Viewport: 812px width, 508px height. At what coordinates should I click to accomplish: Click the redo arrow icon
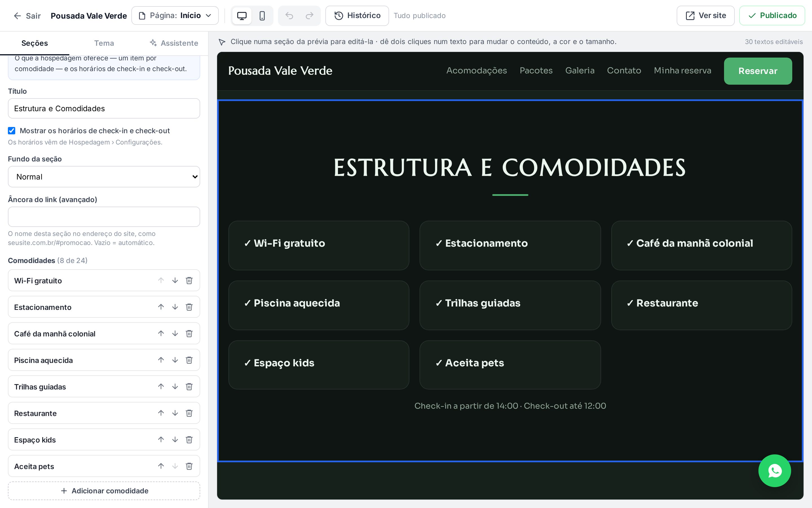(309, 16)
